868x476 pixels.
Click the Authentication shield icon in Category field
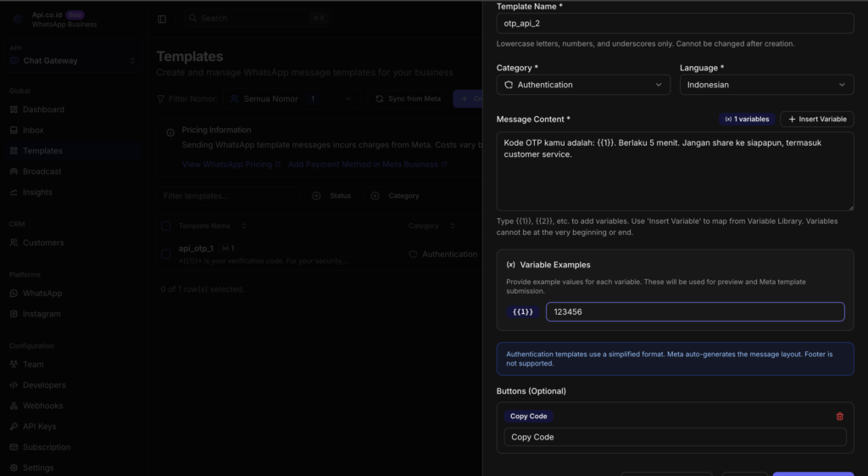(x=509, y=85)
